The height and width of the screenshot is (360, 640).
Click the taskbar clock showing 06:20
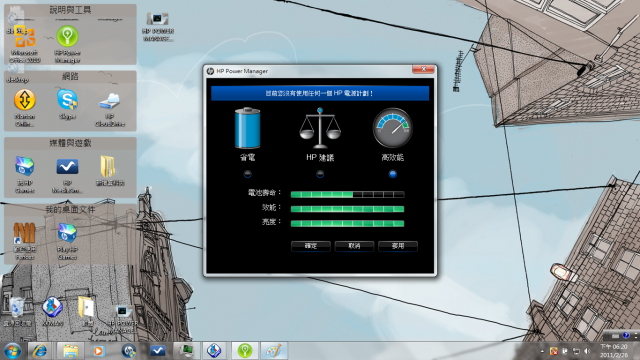[x=614, y=351]
